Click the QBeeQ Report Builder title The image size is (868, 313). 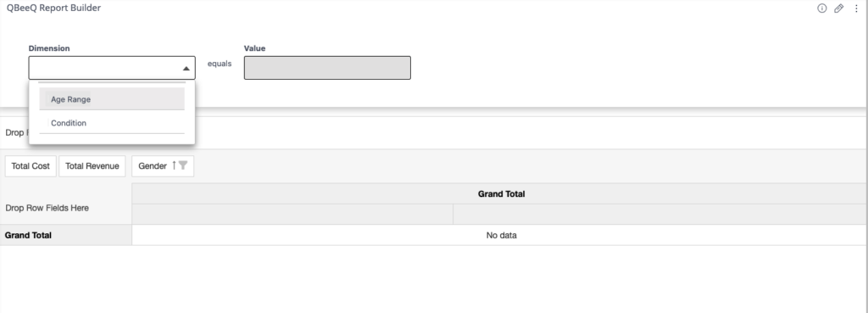point(53,8)
